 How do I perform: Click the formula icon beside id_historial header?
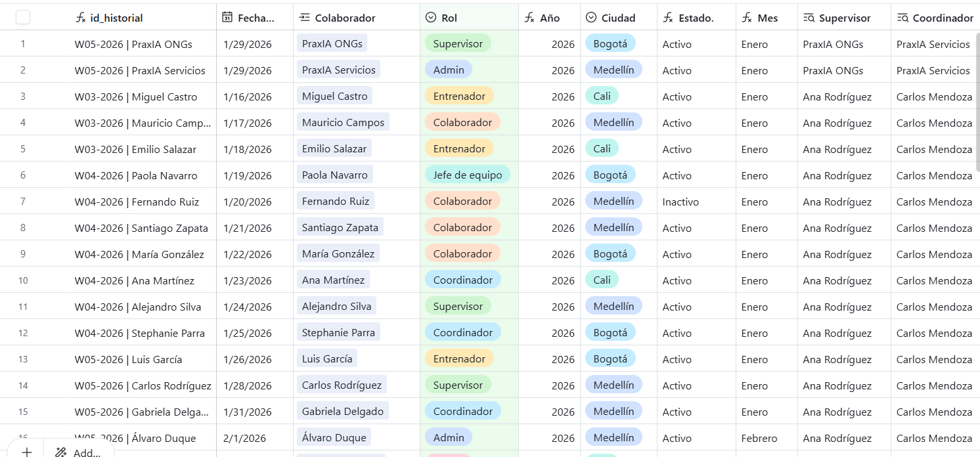tap(81, 18)
